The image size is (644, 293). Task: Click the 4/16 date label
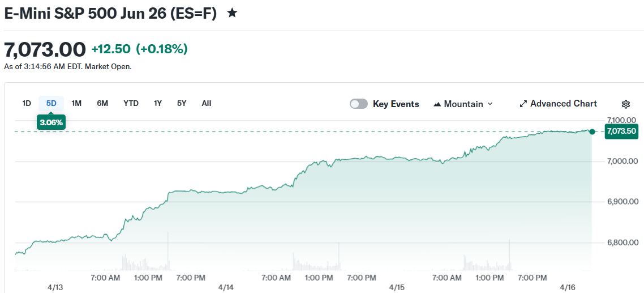(x=569, y=287)
